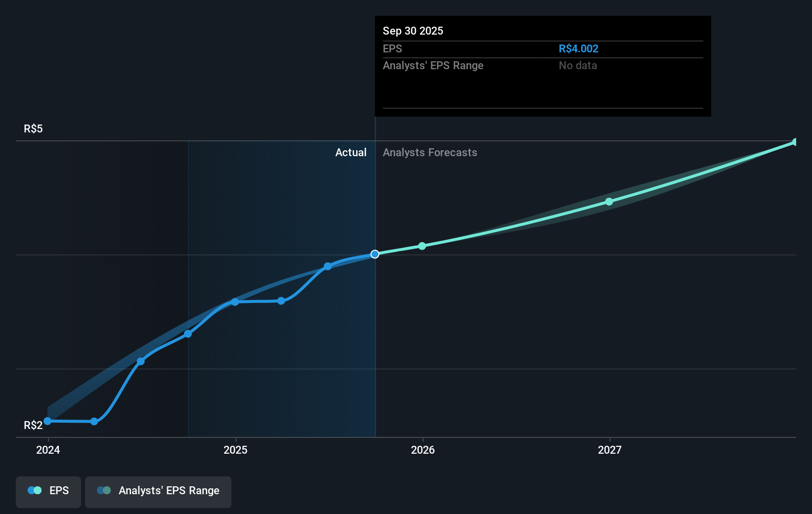This screenshot has width=812, height=514.
Task: Toggle the Actual period highlight
Action: click(351, 152)
